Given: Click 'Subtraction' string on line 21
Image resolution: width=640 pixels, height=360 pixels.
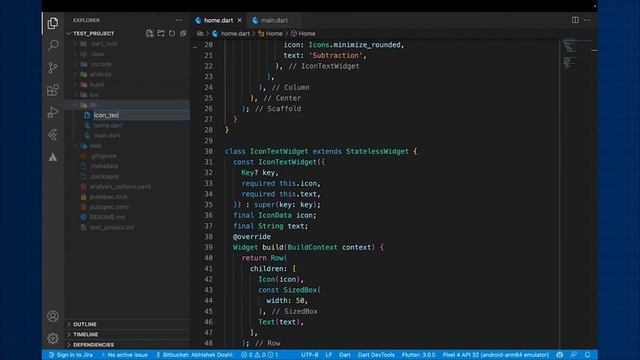Looking at the screenshot, I should 336,56.
